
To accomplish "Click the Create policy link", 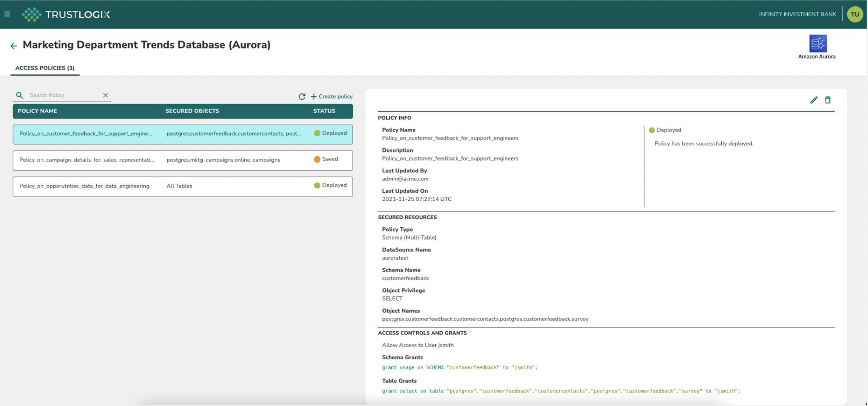I will point(334,96).
